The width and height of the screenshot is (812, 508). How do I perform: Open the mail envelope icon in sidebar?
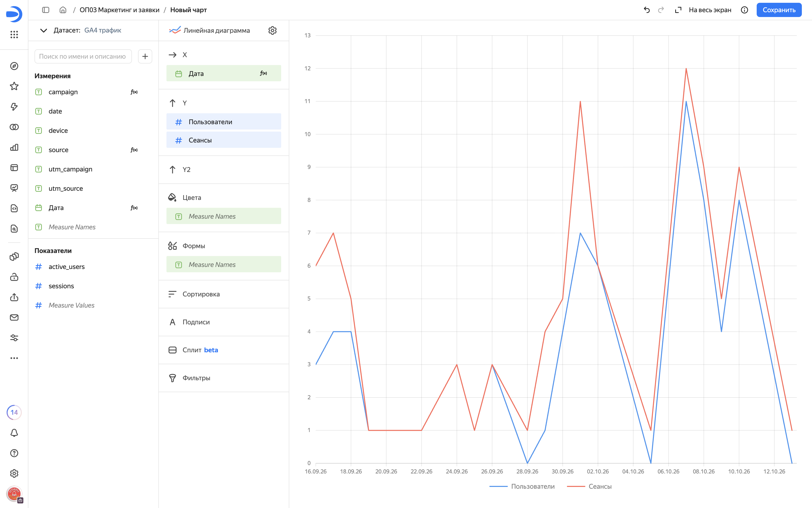click(14, 317)
